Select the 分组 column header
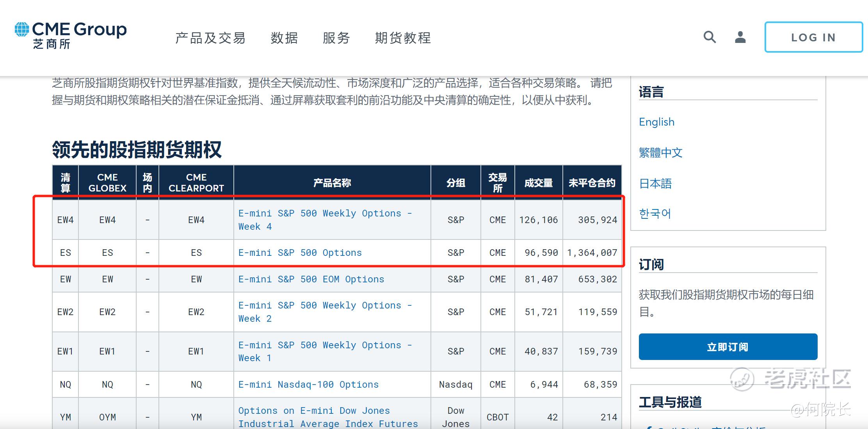Viewport: 868px width, 429px height. click(455, 183)
